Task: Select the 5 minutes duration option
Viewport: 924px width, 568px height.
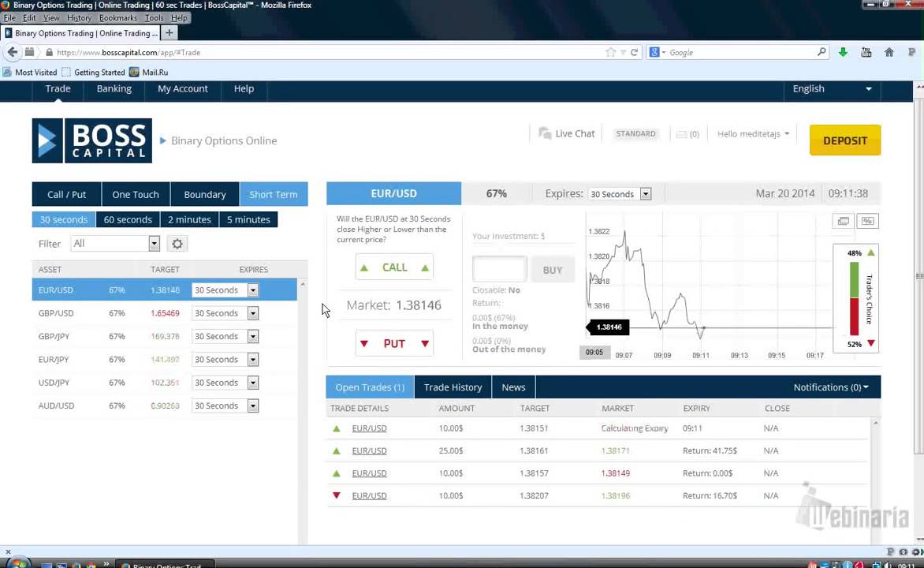Action: [248, 219]
